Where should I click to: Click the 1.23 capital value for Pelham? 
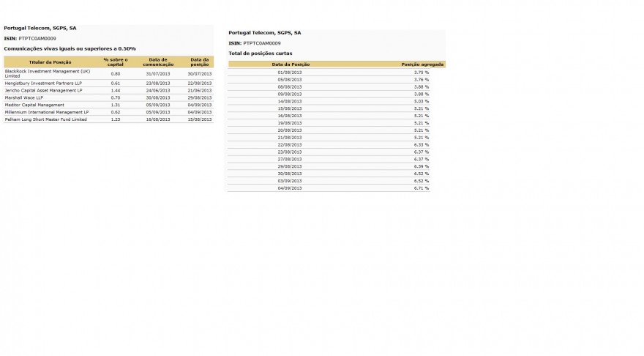tap(116, 119)
